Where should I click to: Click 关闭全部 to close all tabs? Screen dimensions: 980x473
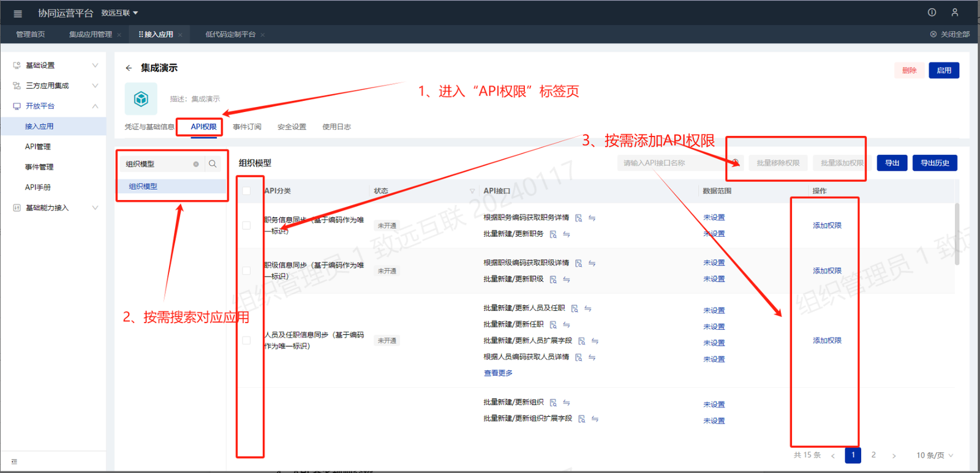point(950,34)
